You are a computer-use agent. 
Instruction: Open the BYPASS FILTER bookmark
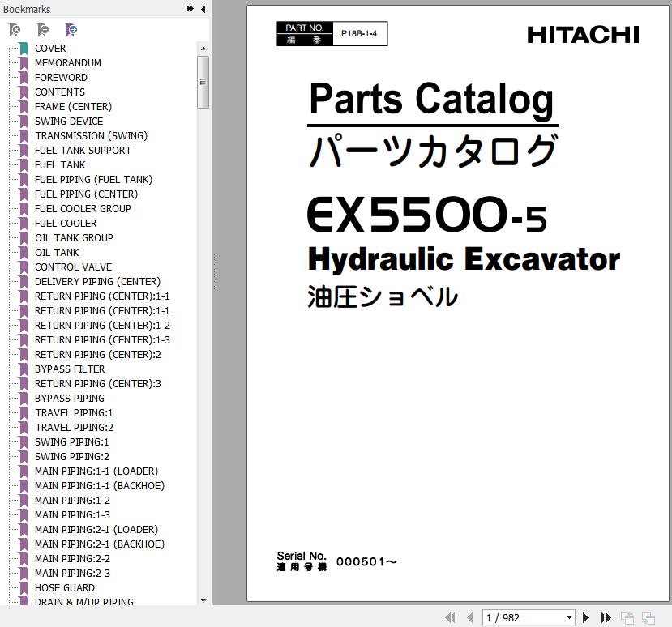(x=69, y=369)
